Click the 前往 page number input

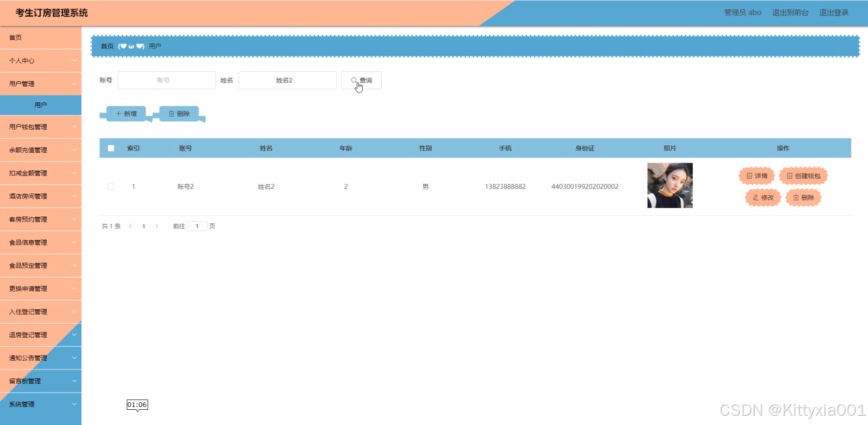[x=197, y=226]
